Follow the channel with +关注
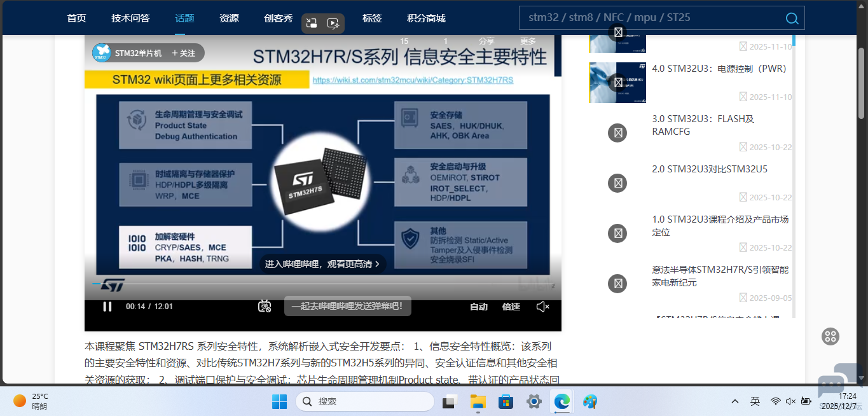The width and height of the screenshot is (868, 416). pos(183,53)
